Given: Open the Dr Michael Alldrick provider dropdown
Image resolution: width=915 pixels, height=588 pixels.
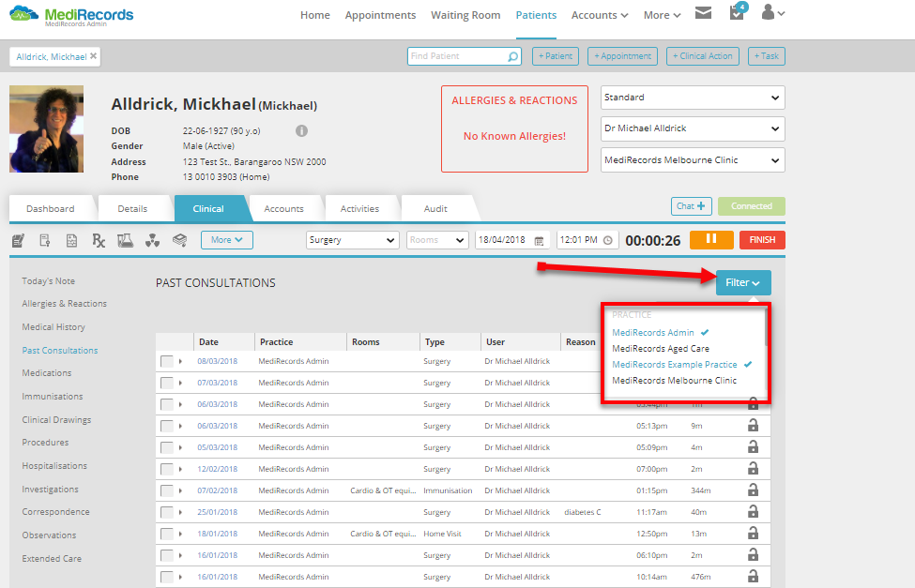Looking at the screenshot, I should tap(693, 128).
